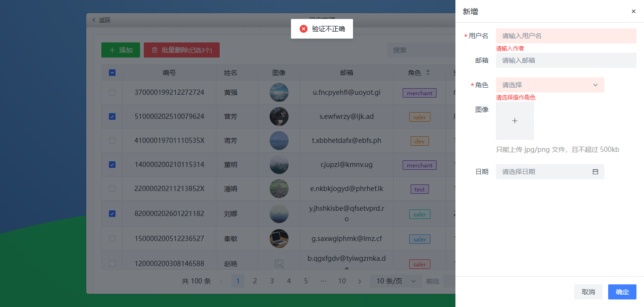Image resolution: width=644 pixels, height=307 pixels.
Task: Uncheck the row checkbox for 董明
Action: pos(112,165)
